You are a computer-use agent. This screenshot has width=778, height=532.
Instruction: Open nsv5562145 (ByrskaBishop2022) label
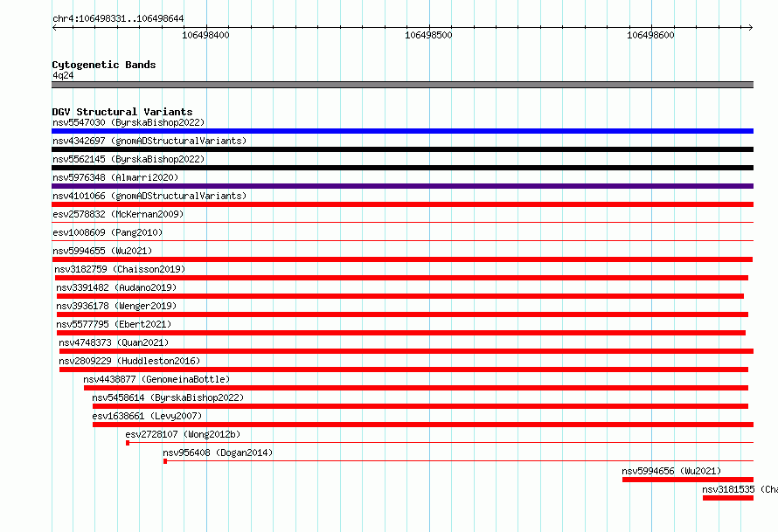pos(129,159)
